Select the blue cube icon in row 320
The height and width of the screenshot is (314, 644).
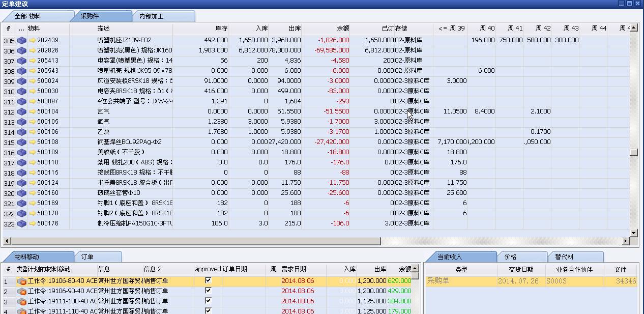22,193
